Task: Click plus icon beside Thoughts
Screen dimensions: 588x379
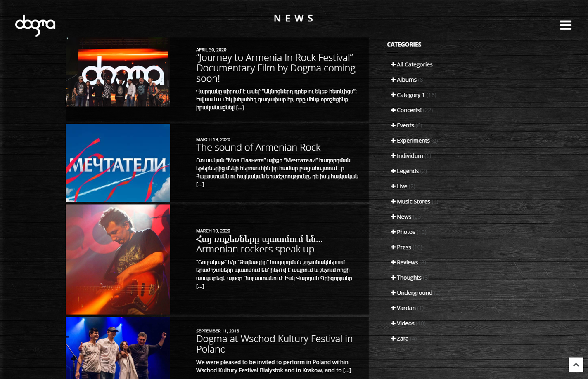Action: tap(393, 278)
